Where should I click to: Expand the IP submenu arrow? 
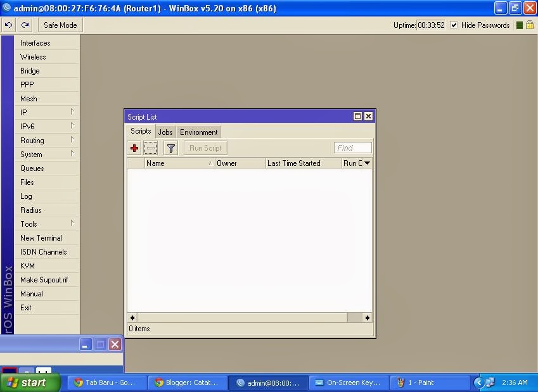(74, 112)
